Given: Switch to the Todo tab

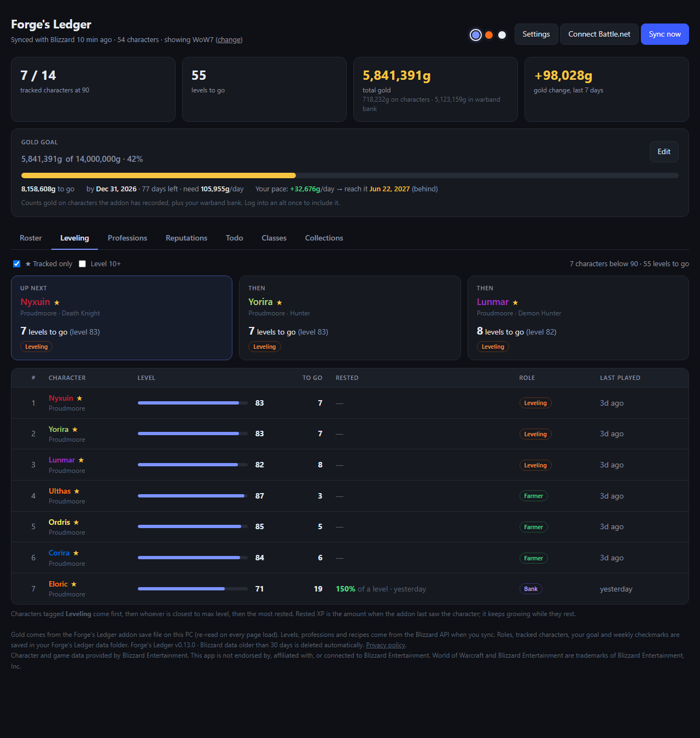Looking at the screenshot, I should point(235,238).
